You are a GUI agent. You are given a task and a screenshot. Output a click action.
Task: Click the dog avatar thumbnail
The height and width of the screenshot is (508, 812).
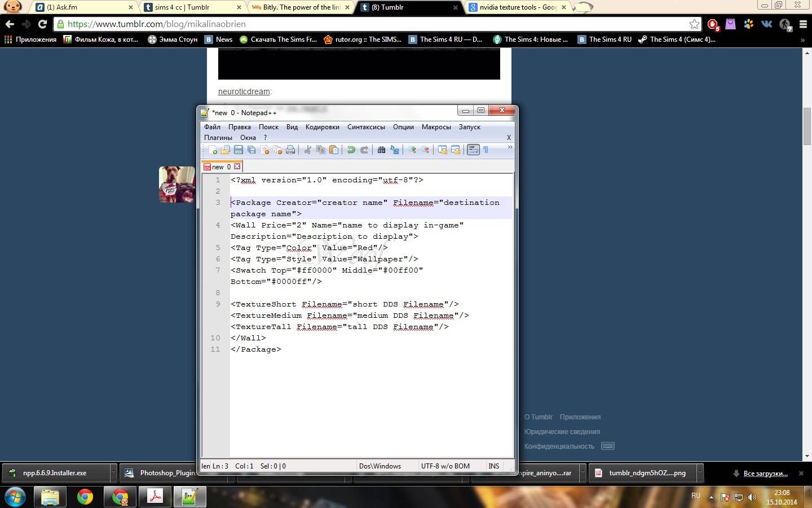point(177,185)
